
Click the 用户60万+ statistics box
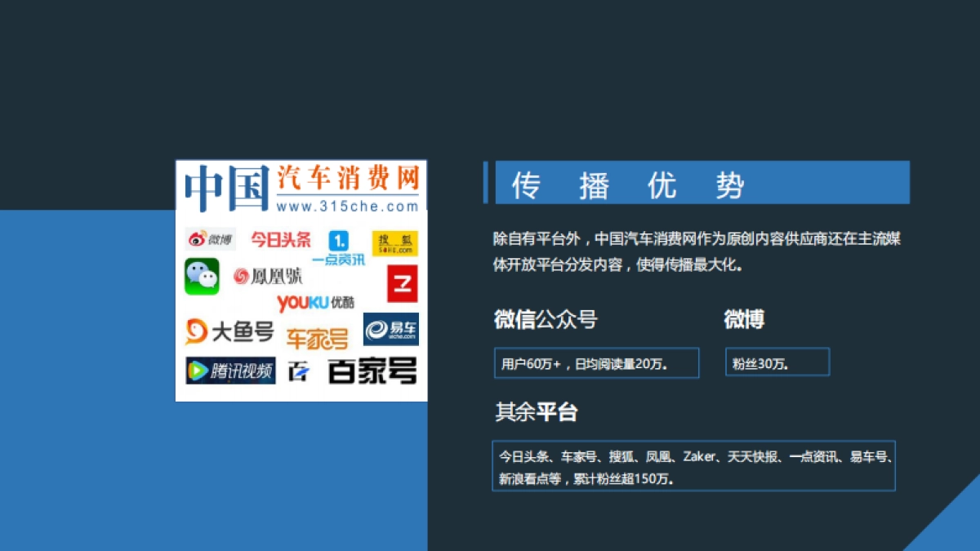(595, 362)
